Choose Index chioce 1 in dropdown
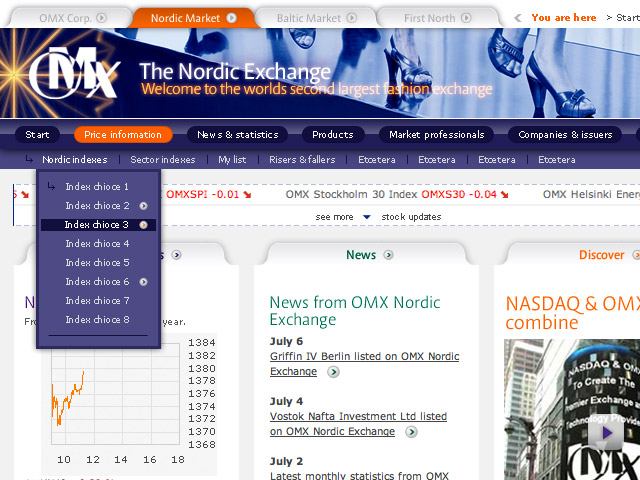This screenshot has height=480, width=640. (x=98, y=187)
